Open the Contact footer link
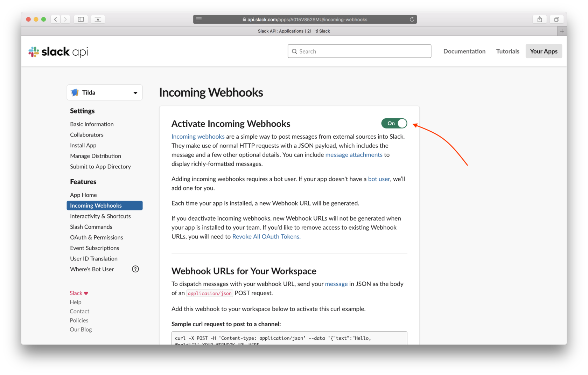Viewport: 588px width, 375px height. click(79, 311)
